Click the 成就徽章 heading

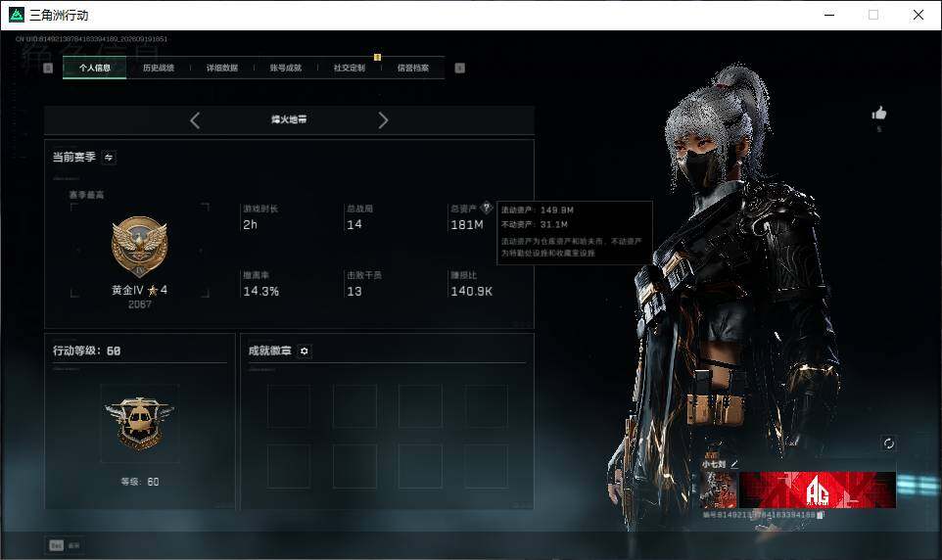coord(269,350)
